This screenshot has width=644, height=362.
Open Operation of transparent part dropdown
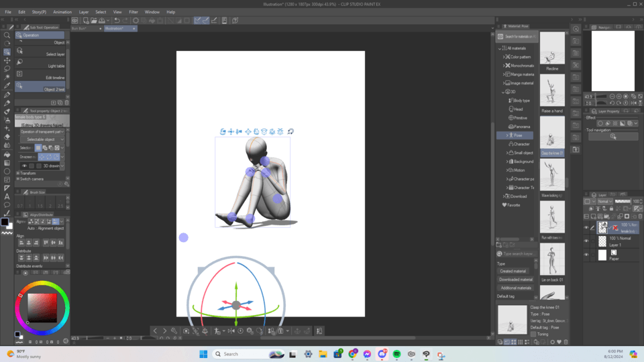coord(42,132)
